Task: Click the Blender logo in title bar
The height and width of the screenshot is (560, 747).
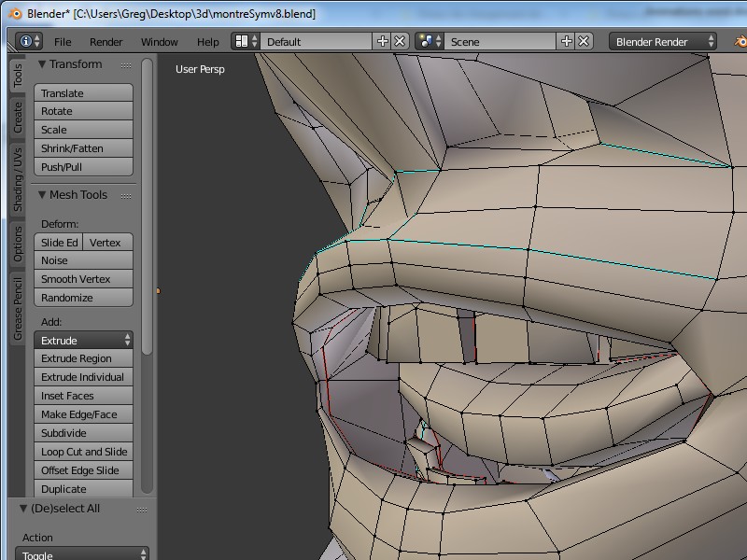Action: [15, 13]
